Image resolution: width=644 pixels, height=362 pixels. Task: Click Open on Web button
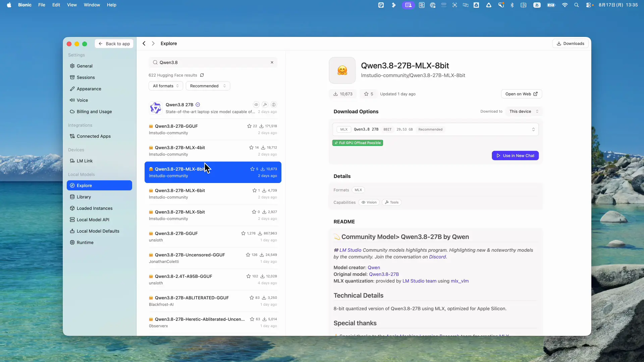(x=522, y=94)
